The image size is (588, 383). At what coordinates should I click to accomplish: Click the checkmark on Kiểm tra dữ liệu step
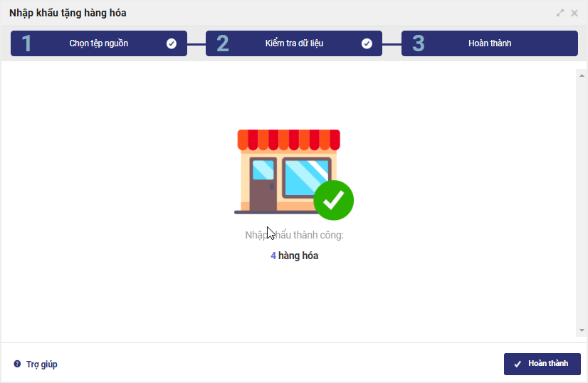[x=367, y=44]
